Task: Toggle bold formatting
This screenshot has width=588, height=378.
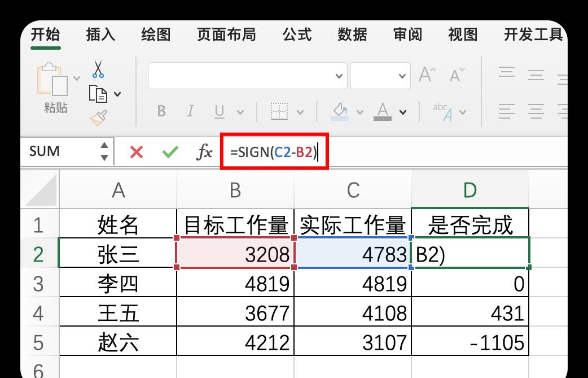Action: [161, 111]
